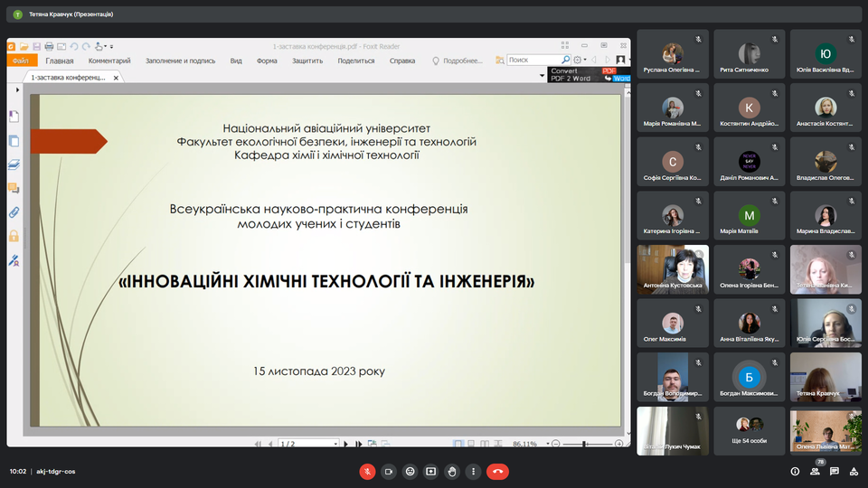Switch to the Комментарий ribbon tab
The height and width of the screenshot is (488, 868).
(109, 61)
